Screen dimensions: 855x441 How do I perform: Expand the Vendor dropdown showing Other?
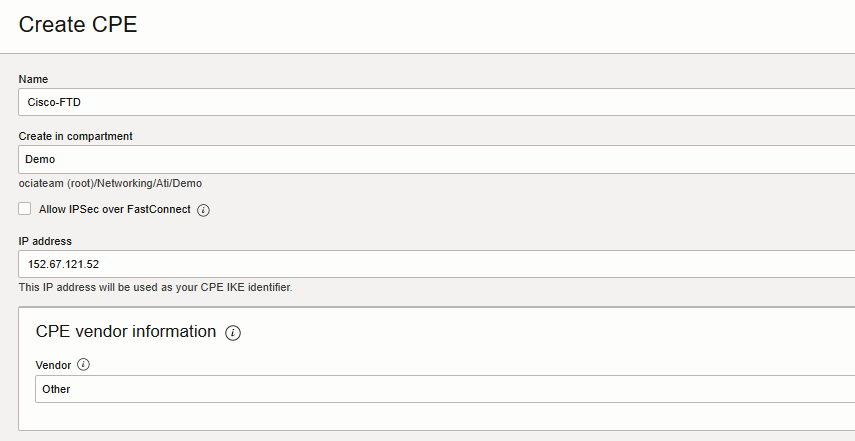[444, 389]
